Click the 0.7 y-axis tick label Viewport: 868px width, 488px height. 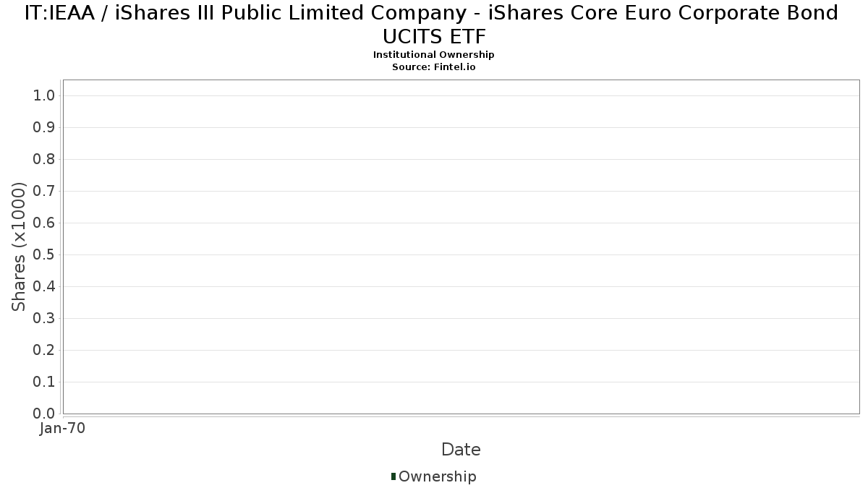[x=44, y=192]
